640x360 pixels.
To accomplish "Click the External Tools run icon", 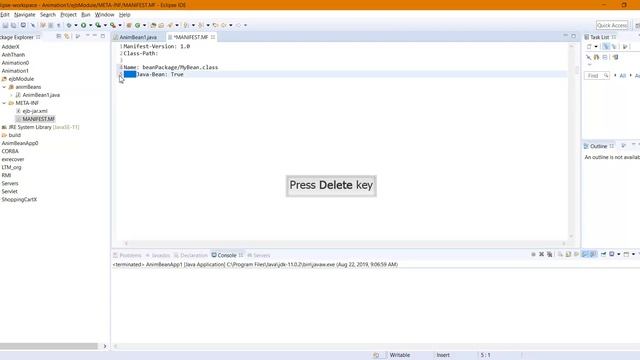I will point(113,25).
